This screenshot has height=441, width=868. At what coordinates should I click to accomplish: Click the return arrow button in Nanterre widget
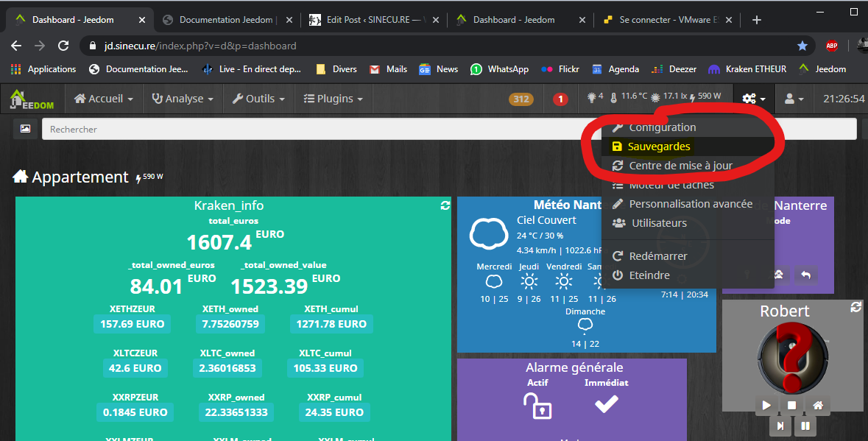click(805, 275)
